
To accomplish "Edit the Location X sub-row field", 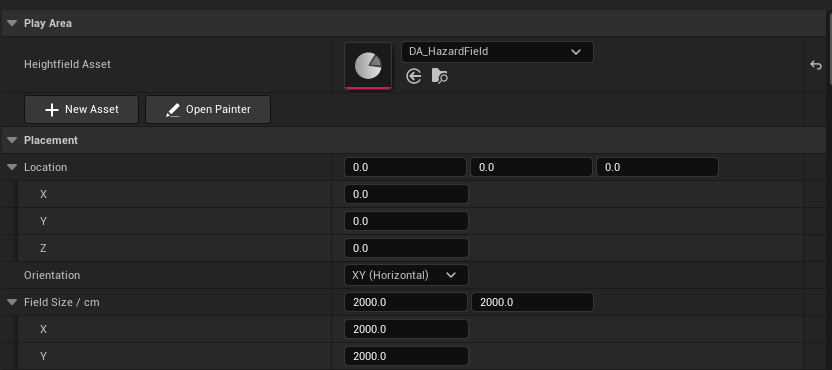I will tap(406, 194).
